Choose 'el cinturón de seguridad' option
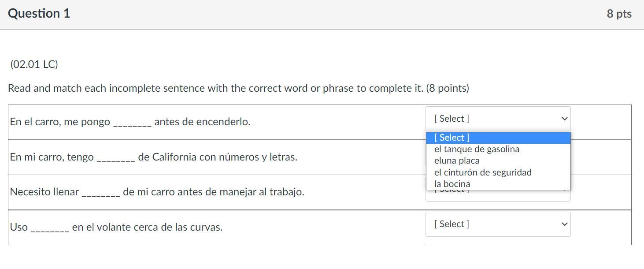This screenshot has width=644, height=269. pyautogui.click(x=483, y=172)
